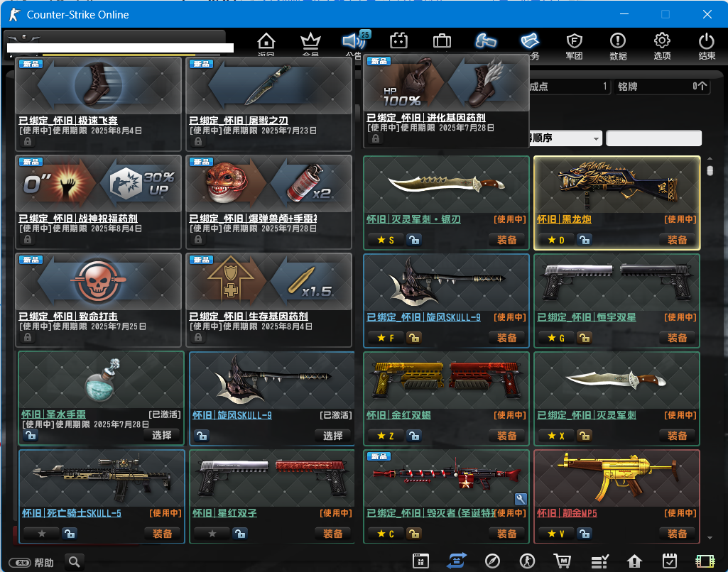Viewport: 728px width, 572px height.
Task: Toggle favorite star G on 恒宇双星
Action: 556,338
